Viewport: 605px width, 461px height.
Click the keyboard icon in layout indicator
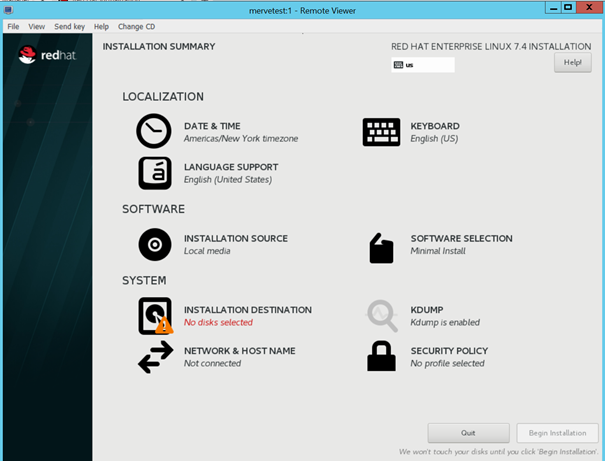(398, 65)
